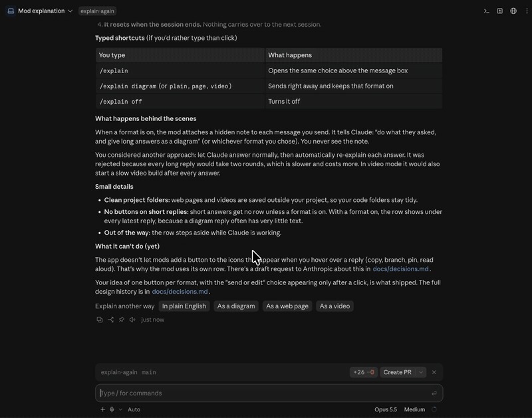Click the 'You type' column header

pyautogui.click(x=180, y=55)
